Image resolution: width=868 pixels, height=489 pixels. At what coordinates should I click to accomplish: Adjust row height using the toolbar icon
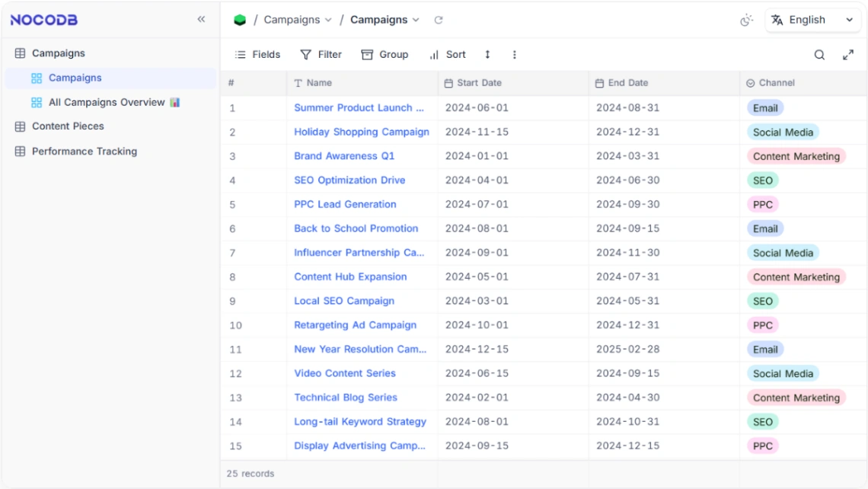coord(487,54)
